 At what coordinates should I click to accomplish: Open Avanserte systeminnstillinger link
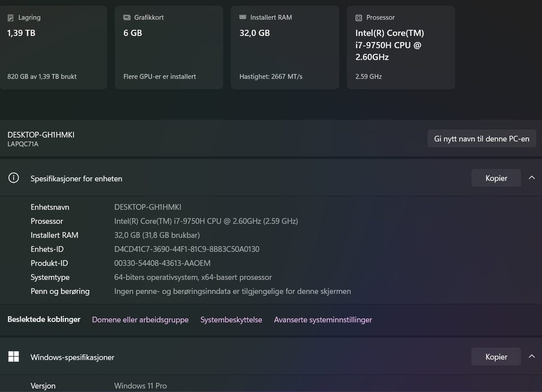click(323, 320)
